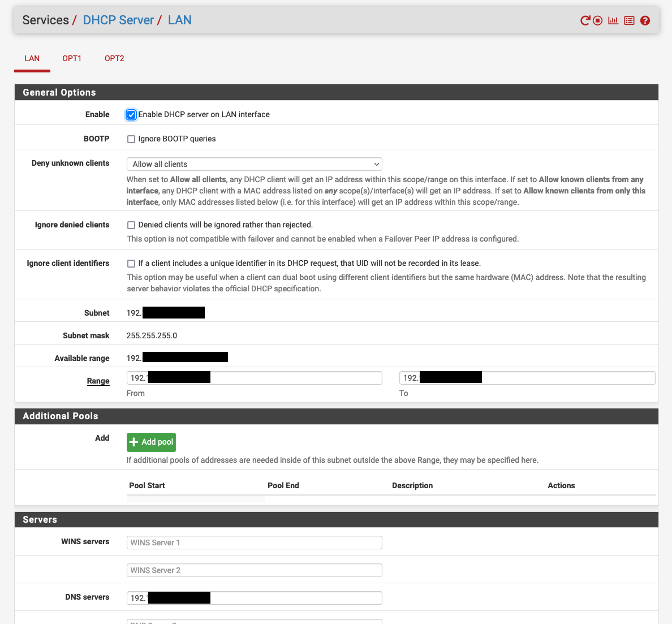The image size is (672, 624).
Task: Enable Denied clients will be ignored option
Action: coord(131,225)
